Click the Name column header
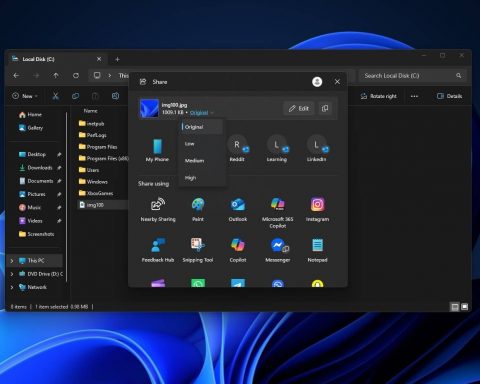The image size is (480, 384). point(90,111)
